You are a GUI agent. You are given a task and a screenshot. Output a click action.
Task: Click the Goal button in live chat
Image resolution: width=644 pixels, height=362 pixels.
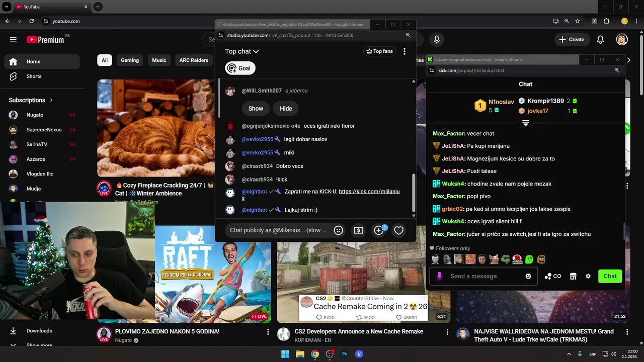point(240,68)
